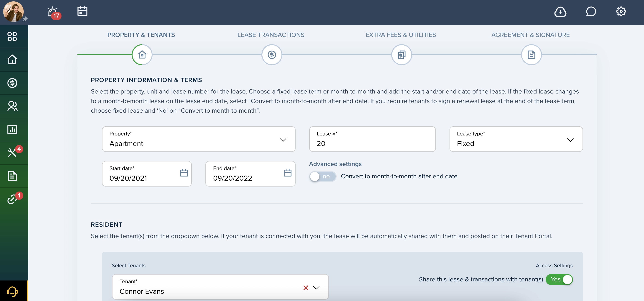
Task: Switch to the Lease Transactions tab
Action: (x=271, y=35)
